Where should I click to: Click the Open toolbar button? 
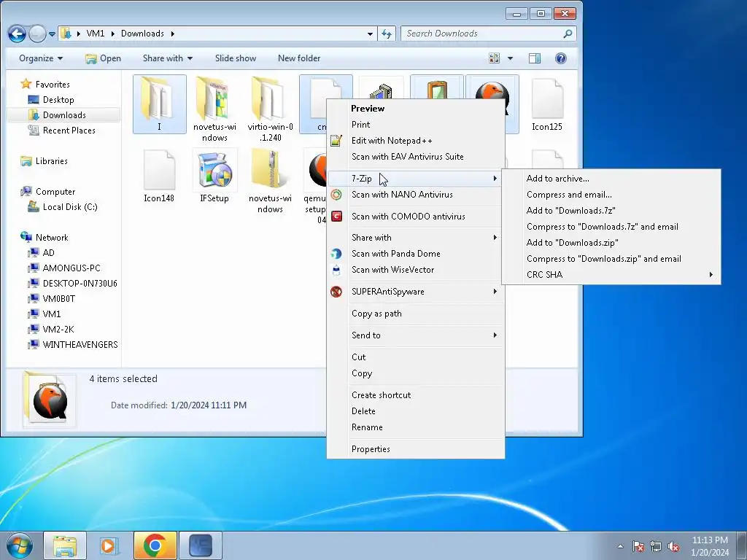(x=103, y=58)
